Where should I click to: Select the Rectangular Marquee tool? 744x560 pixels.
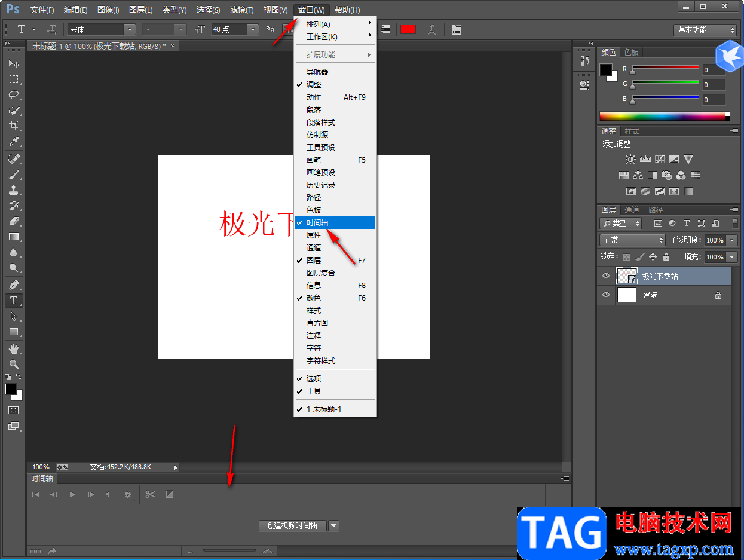(x=14, y=79)
